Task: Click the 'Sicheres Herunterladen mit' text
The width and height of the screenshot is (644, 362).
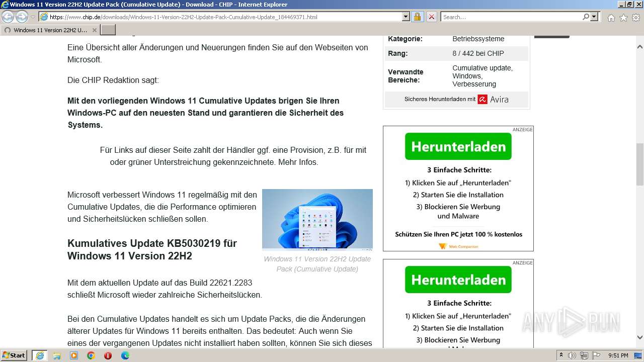Action: click(440, 99)
